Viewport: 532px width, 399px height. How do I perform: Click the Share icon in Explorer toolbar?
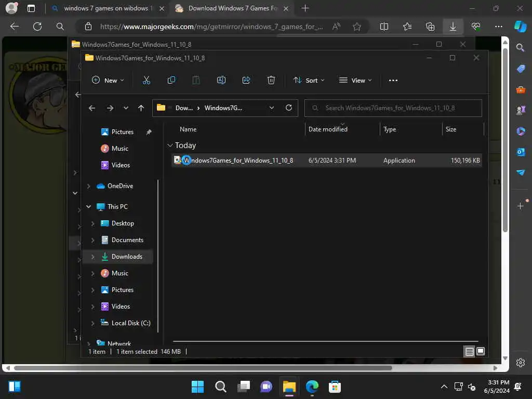tap(246, 81)
